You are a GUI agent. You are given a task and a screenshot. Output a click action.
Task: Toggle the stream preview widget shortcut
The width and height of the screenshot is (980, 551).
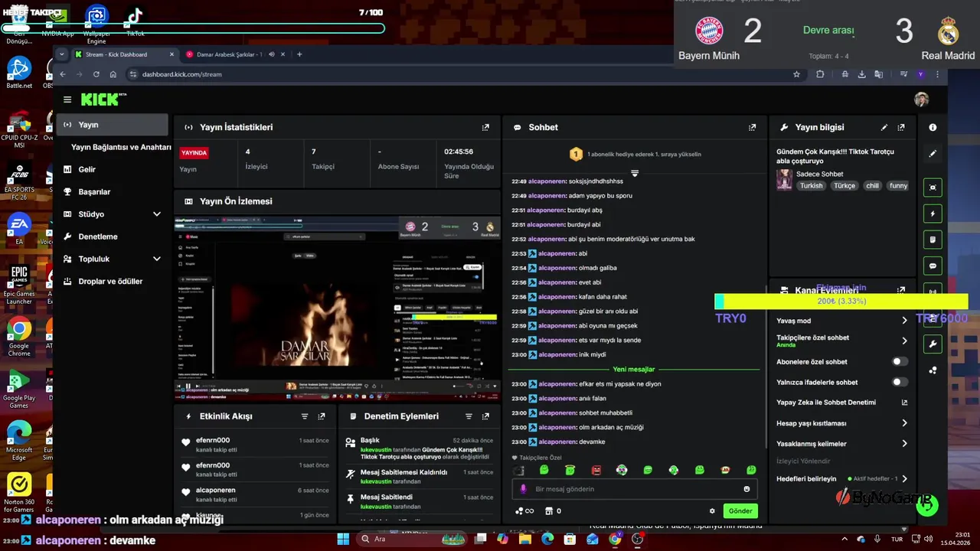click(x=933, y=187)
